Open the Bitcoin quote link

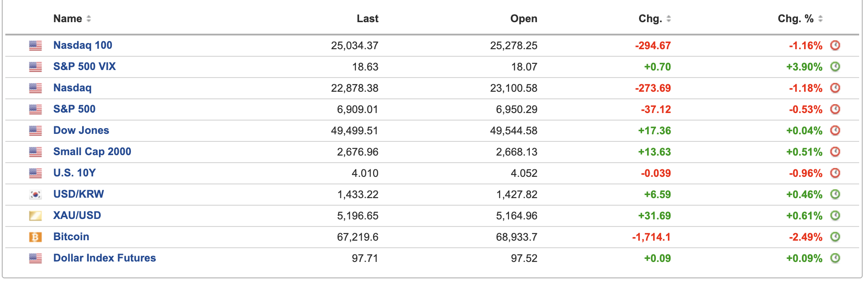point(71,237)
